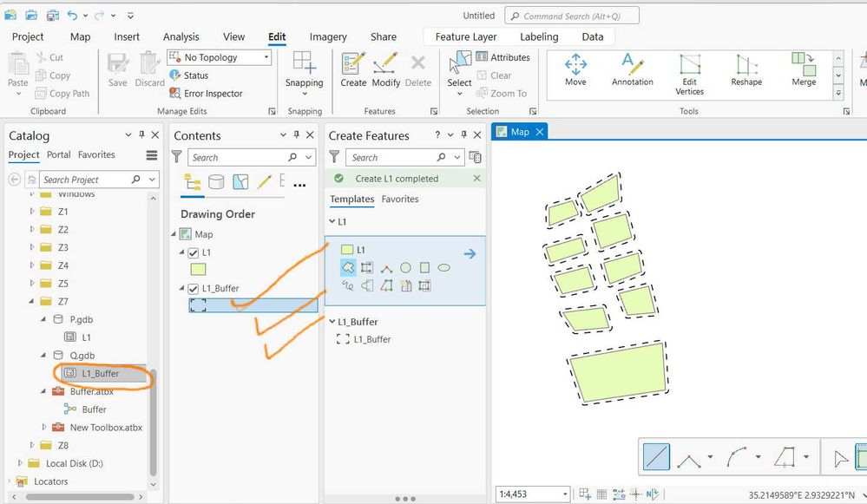Screen dimensions: 867x504
Task: Open the Error Inspector
Action: click(x=207, y=94)
